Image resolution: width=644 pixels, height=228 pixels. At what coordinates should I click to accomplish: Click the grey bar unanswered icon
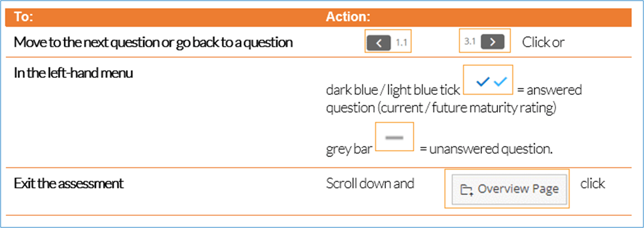click(394, 137)
